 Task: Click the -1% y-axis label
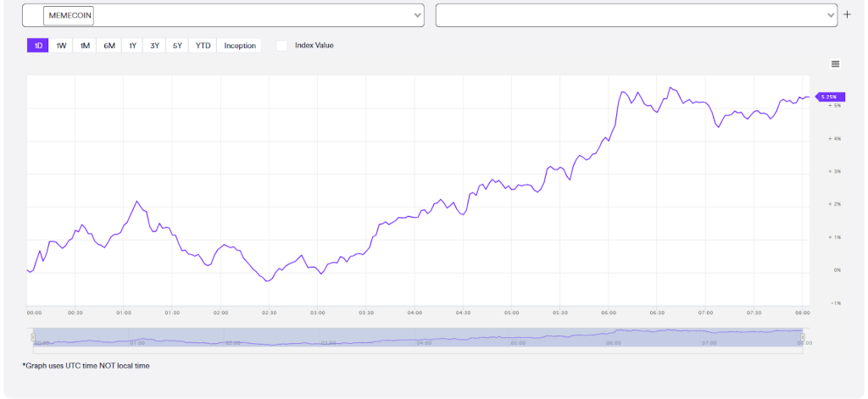835,303
